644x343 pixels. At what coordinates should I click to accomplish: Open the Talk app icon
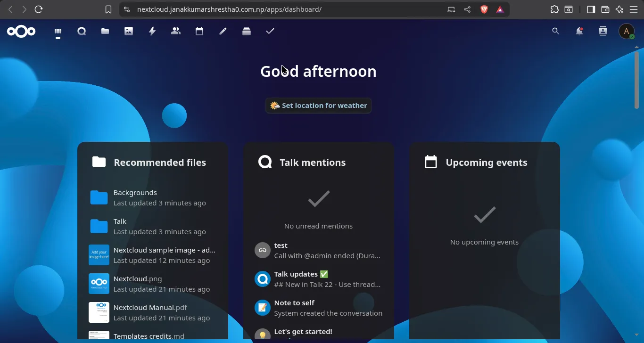[x=82, y=31]
